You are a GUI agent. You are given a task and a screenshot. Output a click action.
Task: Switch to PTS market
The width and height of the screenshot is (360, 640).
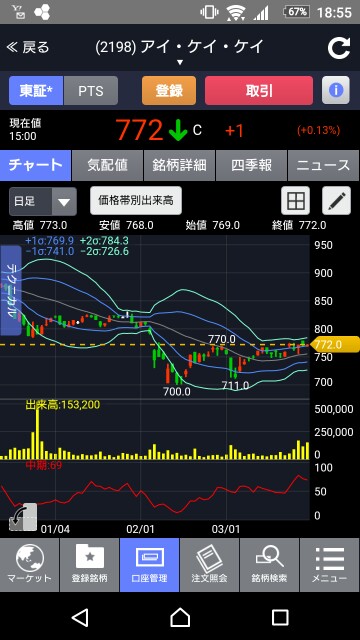[x=91, y=91]
